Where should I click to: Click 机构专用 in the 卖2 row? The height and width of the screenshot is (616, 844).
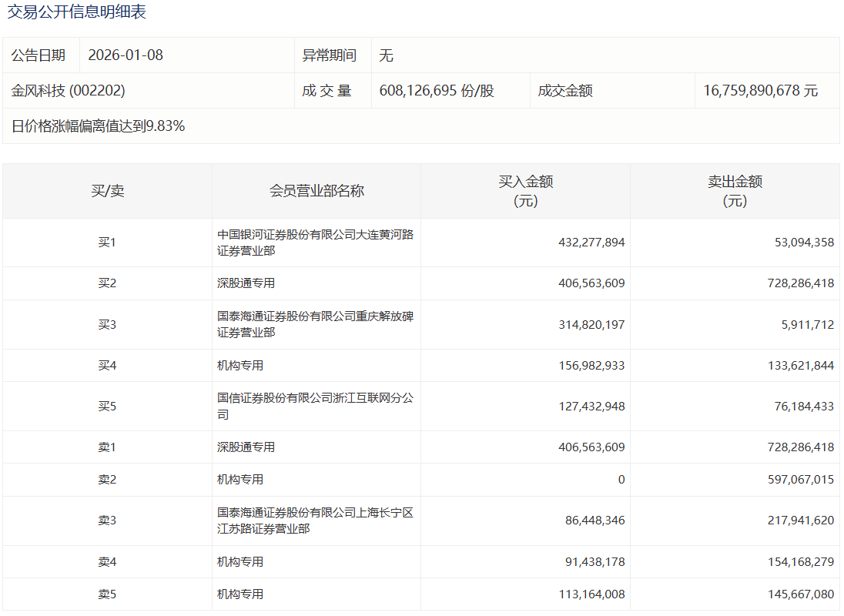[240, 480]
